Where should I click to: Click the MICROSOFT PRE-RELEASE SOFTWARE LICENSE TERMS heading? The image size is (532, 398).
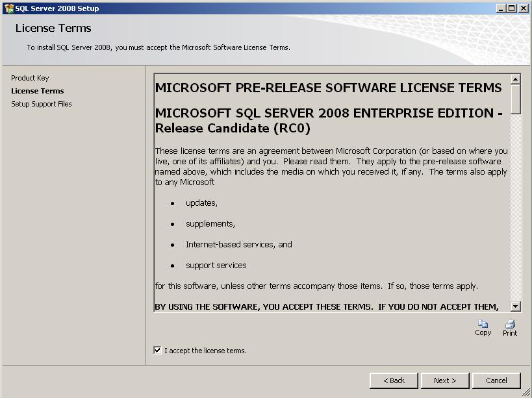328,88
